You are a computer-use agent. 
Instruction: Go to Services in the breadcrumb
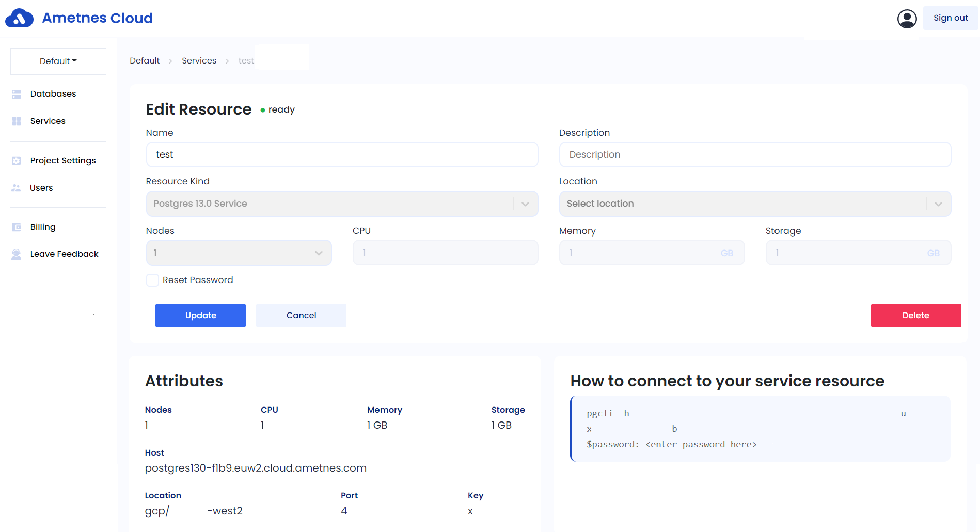tap(199, 61)
